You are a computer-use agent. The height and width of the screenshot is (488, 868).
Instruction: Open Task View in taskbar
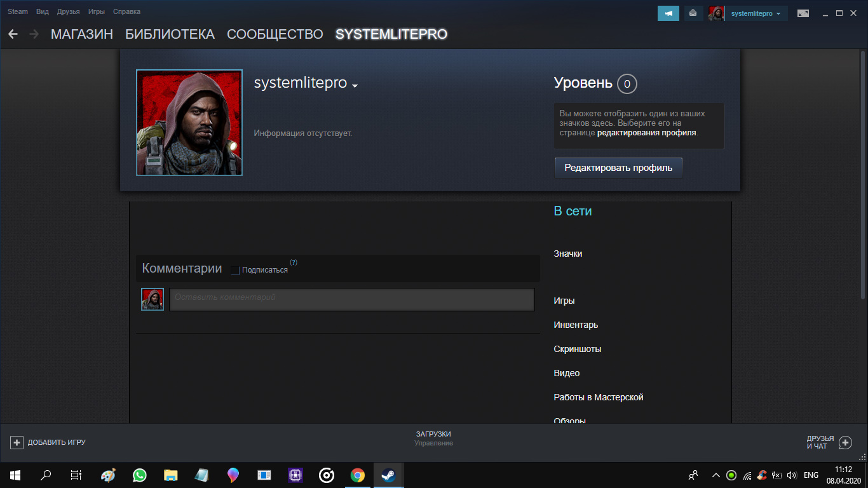point(76,475)
